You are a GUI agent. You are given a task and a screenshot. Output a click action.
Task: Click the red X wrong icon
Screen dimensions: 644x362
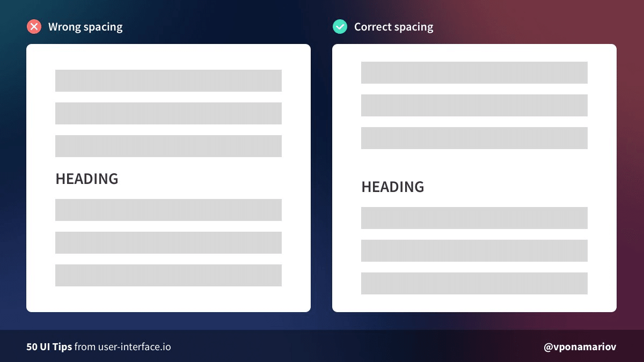tap(34, 26)
